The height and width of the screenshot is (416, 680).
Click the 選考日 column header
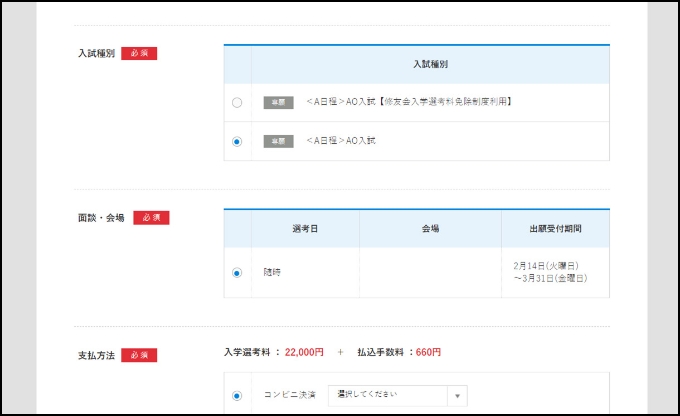[x=305, y=228]
